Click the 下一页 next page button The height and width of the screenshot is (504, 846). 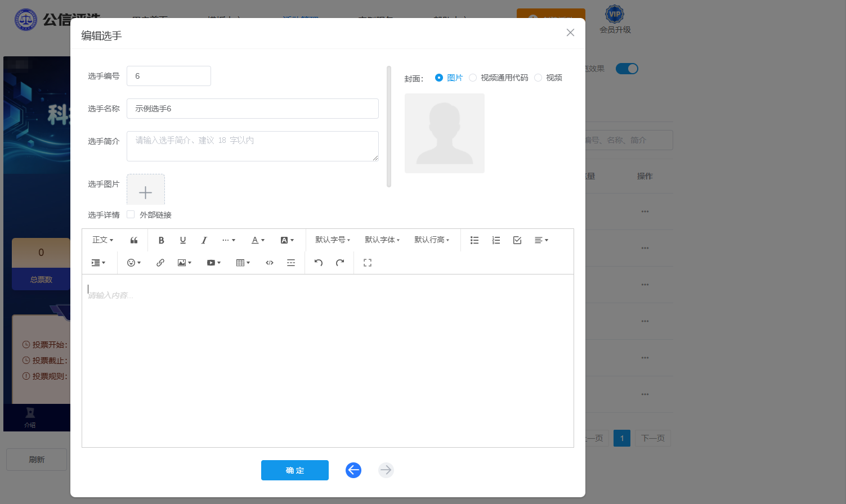pos(653,438)
